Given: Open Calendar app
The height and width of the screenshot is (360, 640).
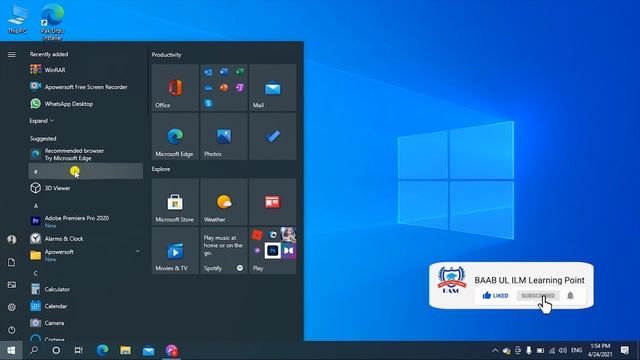Looking at the screenshot, I should (x=86, y=306).
